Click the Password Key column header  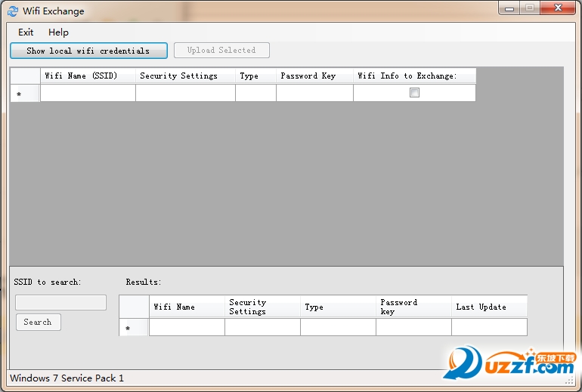pyautogui.click(x=314, y=76)
